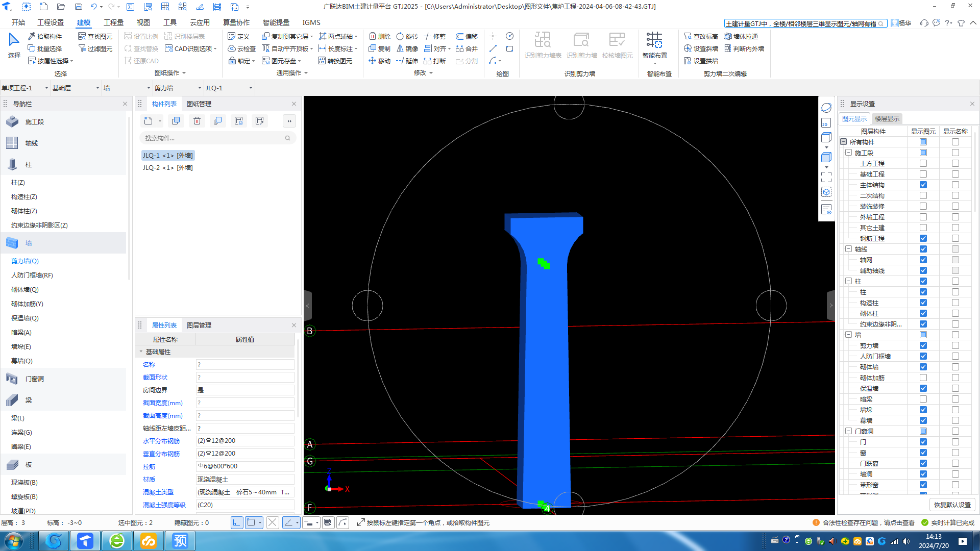Select the 打断 break tool
Image resolution: width=980 pixels, height=551 pixels.
(x=435, y=61)
